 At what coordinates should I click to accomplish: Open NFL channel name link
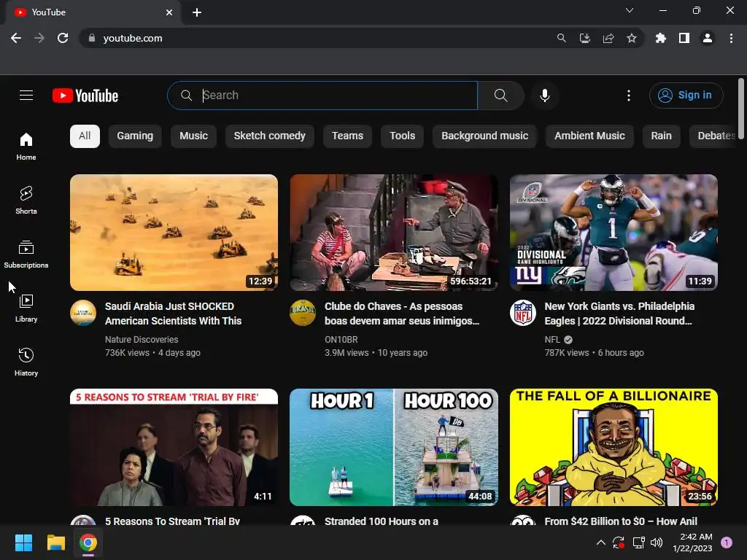[552, 340]
